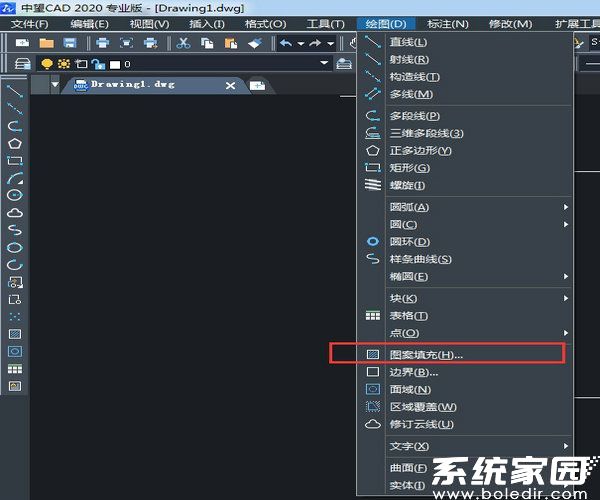Choose 边界(B)... from the draw menu
Image resolution: width=600 pixels, height=500 pixels.
[x=465, y=372]
